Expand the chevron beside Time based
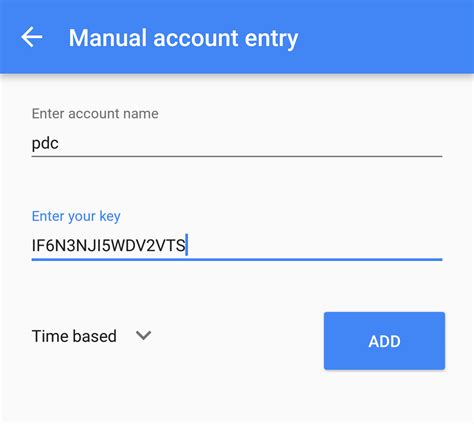This screenshot has width=474, height=424. [x=143, y=335]
